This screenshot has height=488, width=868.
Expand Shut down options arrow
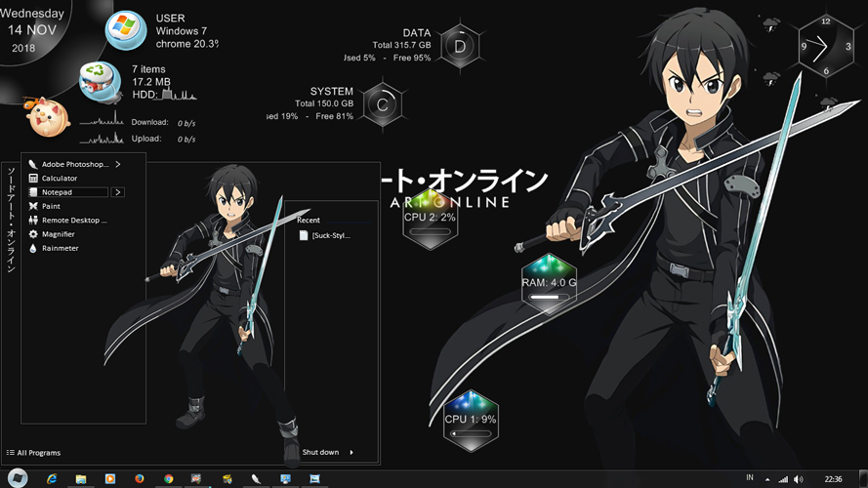click(x=351, y=452)
